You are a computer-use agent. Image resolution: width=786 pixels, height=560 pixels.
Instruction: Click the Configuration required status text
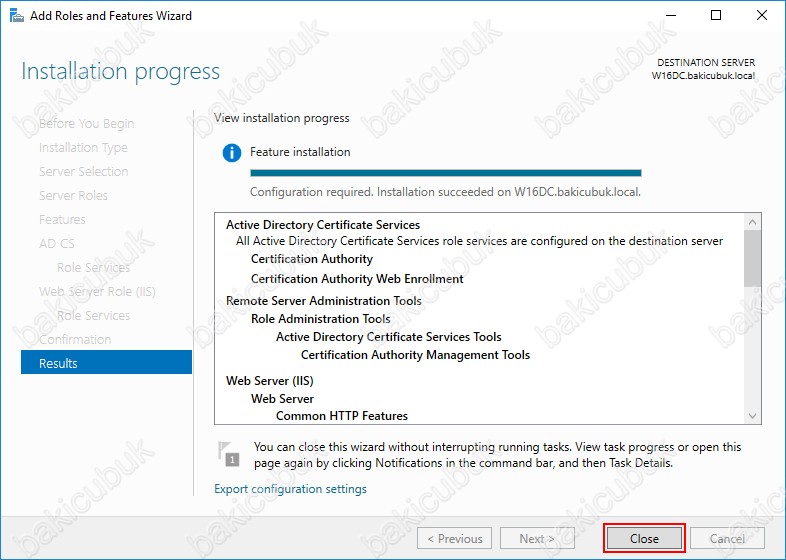445,192
